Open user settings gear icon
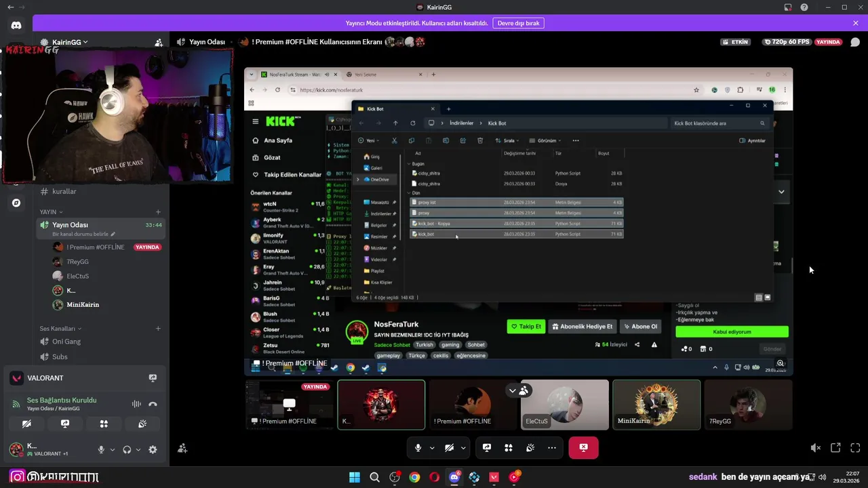The height and width of the screenshot is (488, 868). point(153,449)
